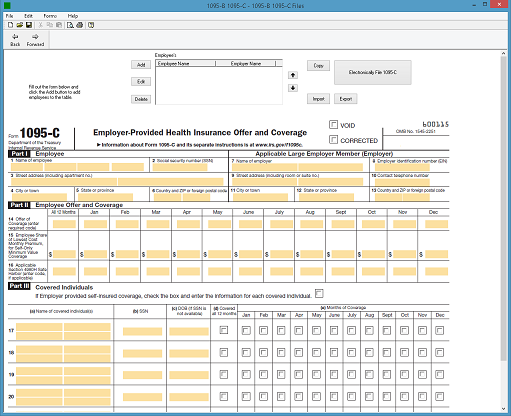511x416 pixels.
Task: Click line 14 June offer code field
Action: 250,224
